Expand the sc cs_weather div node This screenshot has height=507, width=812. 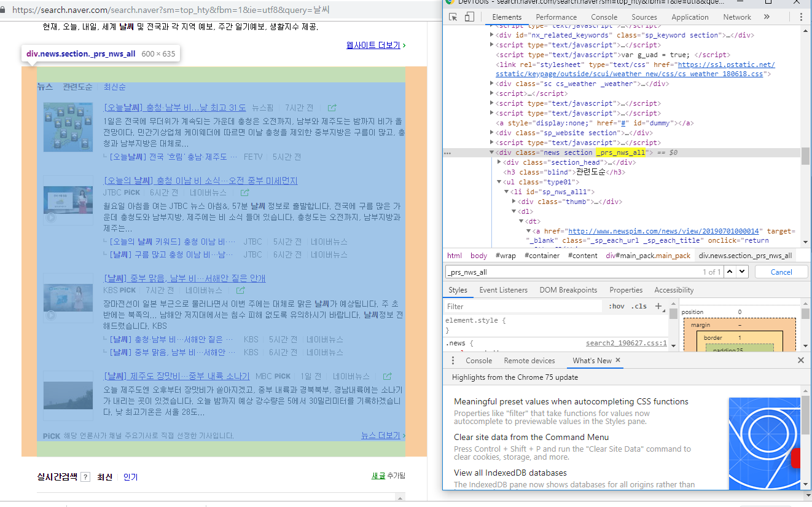pyautogui.click(x=492, y=84)
